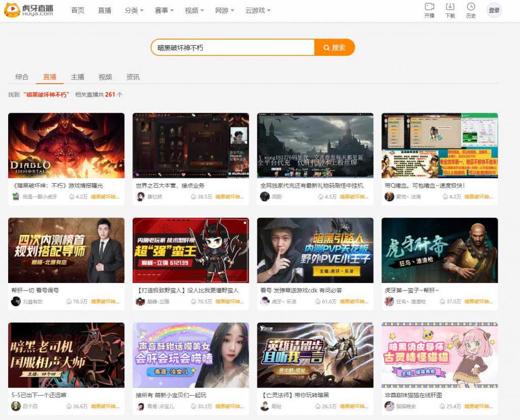Click the avatar of streamer 虎牙丶乐凌
Image resolution: width=520 pixels, height=420 pixels.
point(265,301)
